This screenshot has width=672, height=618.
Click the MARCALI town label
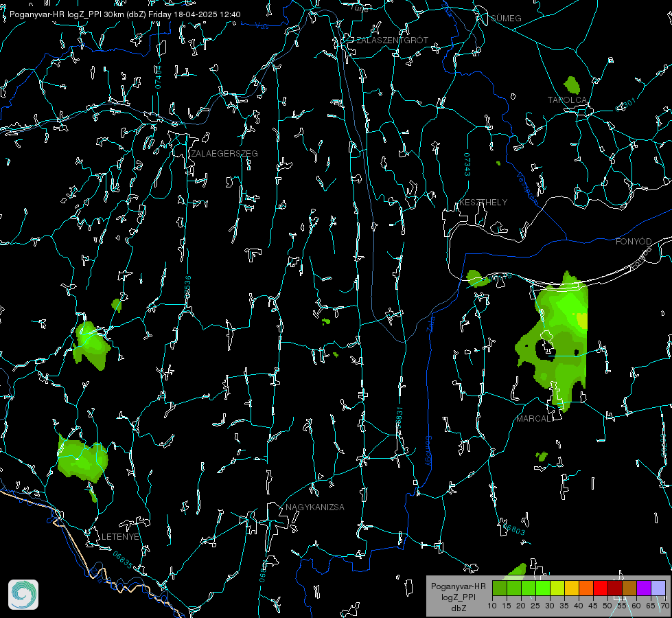point(535,419)
